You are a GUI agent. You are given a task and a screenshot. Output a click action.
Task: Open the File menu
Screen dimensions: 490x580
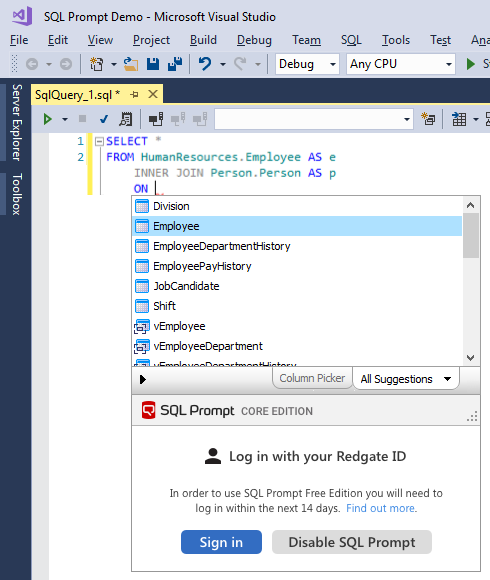[19, 40]
